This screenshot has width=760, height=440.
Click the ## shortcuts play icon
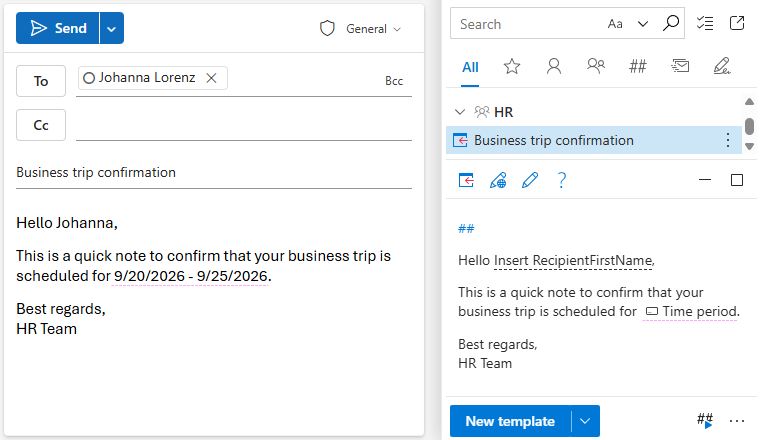(705, 420)
